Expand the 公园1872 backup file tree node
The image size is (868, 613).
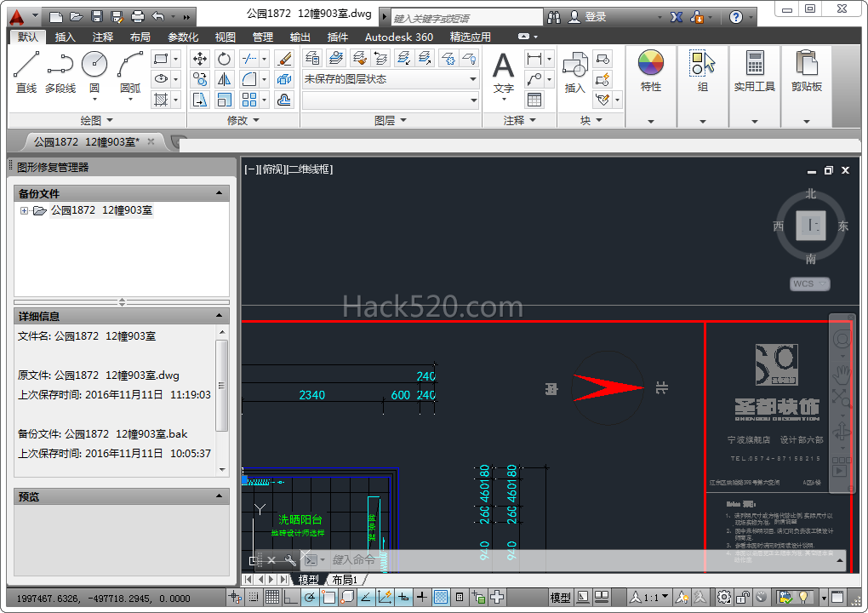(24, 211)
